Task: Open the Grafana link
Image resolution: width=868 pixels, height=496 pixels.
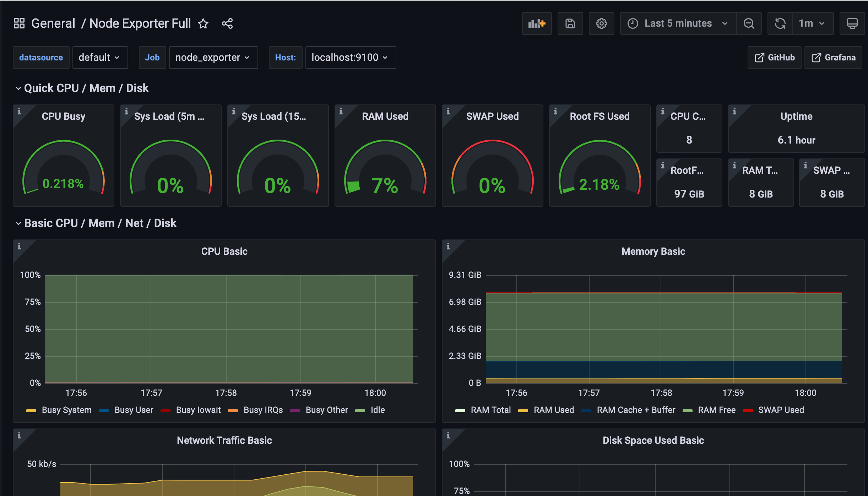Action: (x=833, y=58)
